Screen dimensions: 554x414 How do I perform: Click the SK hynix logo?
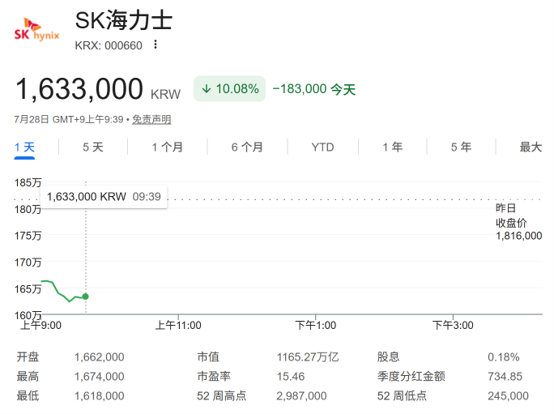[37, 30]
